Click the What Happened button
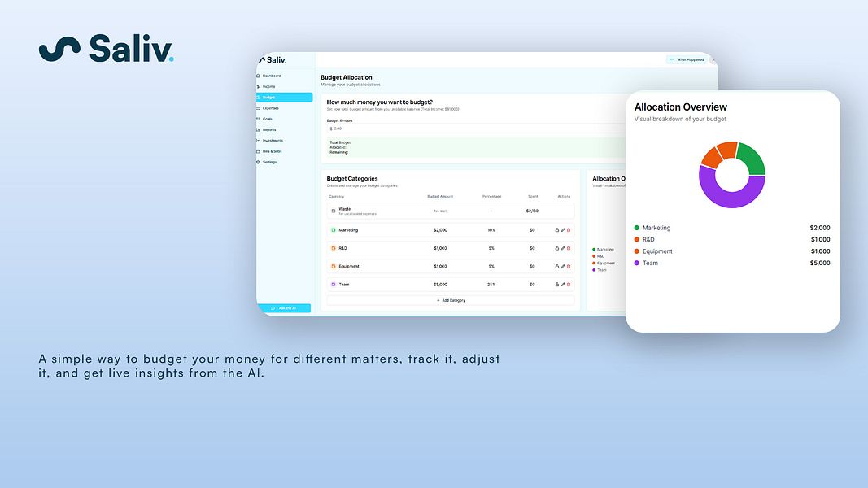The height and width of the screenshot is (488, 868). pos(687,59)
